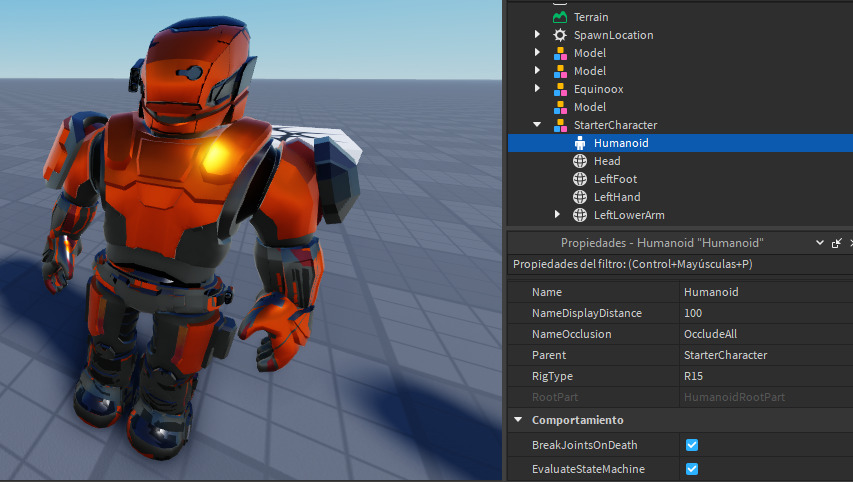Select StarterCharacter in the Explorer
The width and height of the screenshot is (853, 482).
click(615, 125)
